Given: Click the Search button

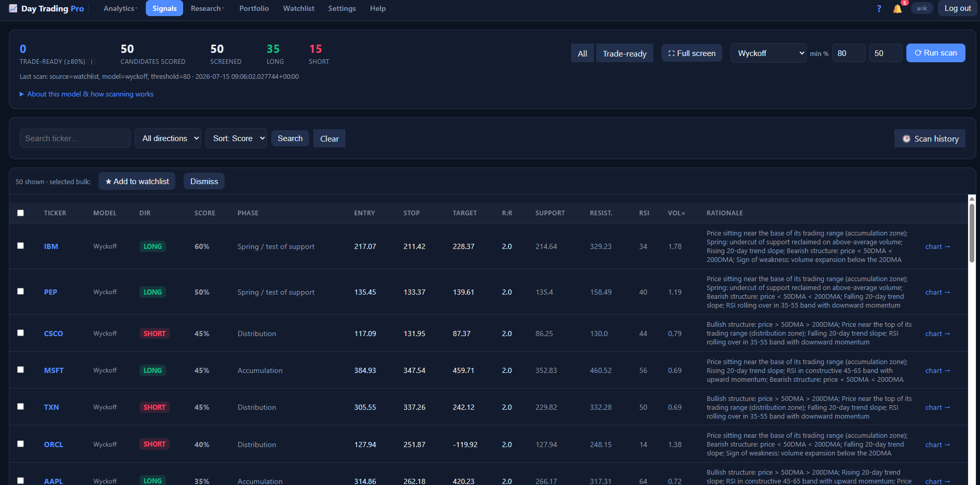Looking at the screenshot, I should click(290, 138).
